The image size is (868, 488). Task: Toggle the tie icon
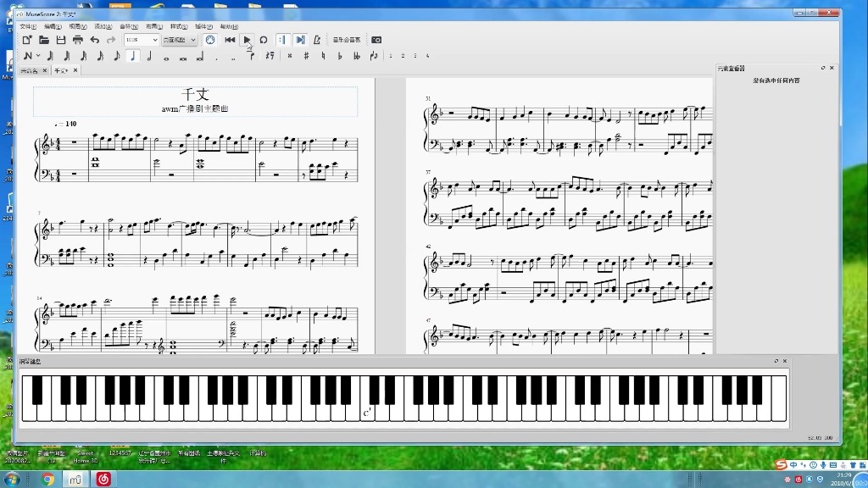coord(252,56)
